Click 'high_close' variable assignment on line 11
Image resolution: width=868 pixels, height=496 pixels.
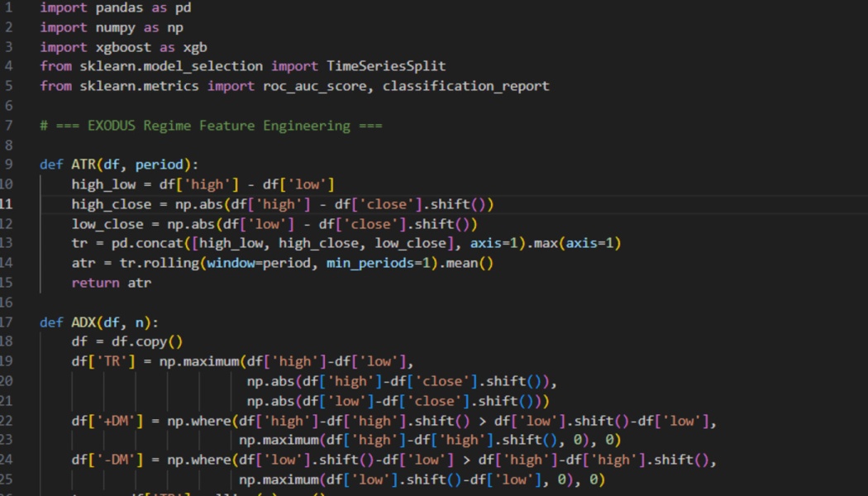point(112,204)
